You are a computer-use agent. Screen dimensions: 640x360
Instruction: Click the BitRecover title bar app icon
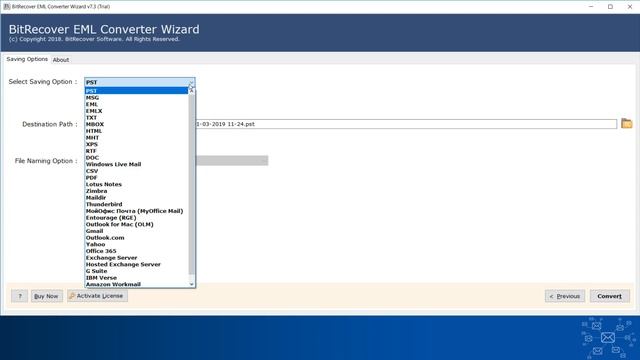click(x=6, y=7)
